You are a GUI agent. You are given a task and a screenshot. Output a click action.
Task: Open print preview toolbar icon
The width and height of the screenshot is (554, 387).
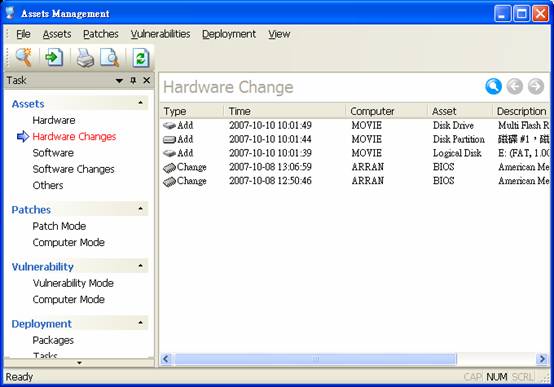109,58
